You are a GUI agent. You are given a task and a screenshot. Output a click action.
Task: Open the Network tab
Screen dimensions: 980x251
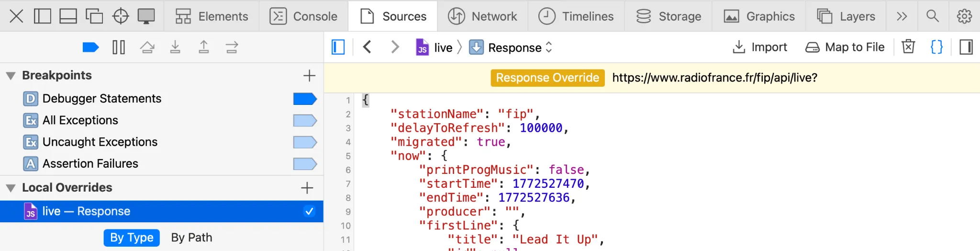tap(483, 16)
